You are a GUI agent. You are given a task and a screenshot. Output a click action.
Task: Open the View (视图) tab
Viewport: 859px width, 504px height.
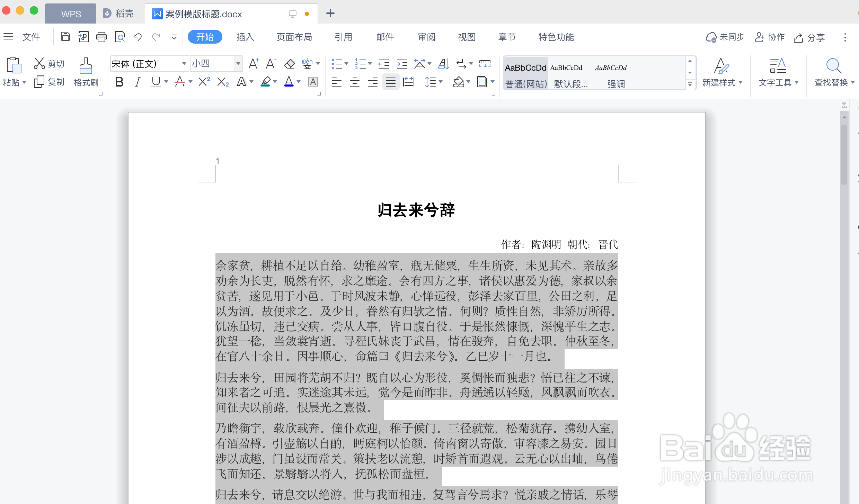point(467,37)
